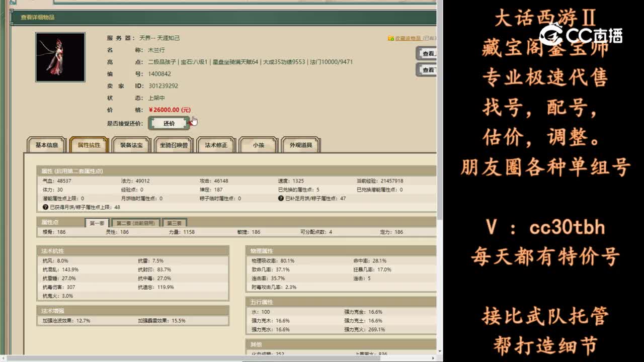Viewport: 644px width, 362px height.
Task: Click the 查看详细物品 header title
Action: [x=37, y=17]
